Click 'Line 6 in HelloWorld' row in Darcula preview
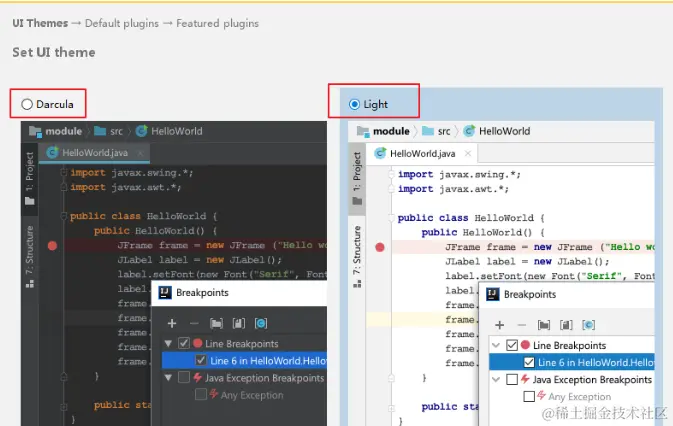This screenshot has width=673, height=426. pyautogui.click(x=244, y=361)
